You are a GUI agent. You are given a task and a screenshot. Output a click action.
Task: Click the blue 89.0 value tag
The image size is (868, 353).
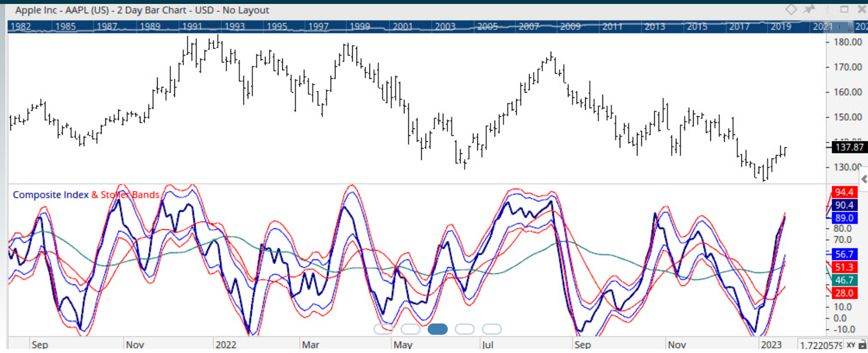coord(844,218)
